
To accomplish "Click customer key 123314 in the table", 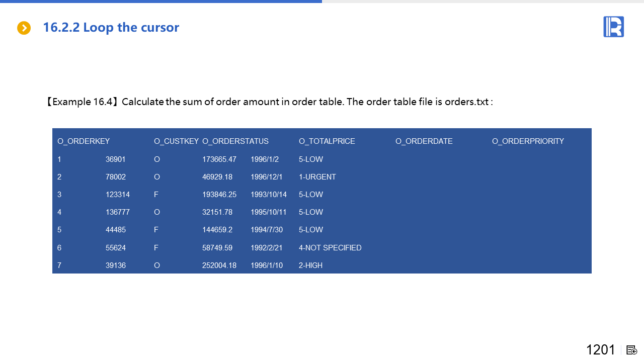I will click(118, 195).
